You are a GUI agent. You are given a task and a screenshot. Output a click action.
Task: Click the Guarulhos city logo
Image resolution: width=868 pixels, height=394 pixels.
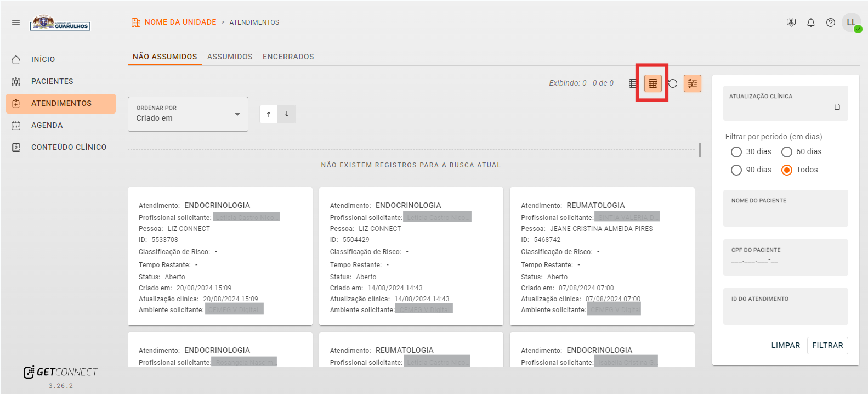point(60,22)
